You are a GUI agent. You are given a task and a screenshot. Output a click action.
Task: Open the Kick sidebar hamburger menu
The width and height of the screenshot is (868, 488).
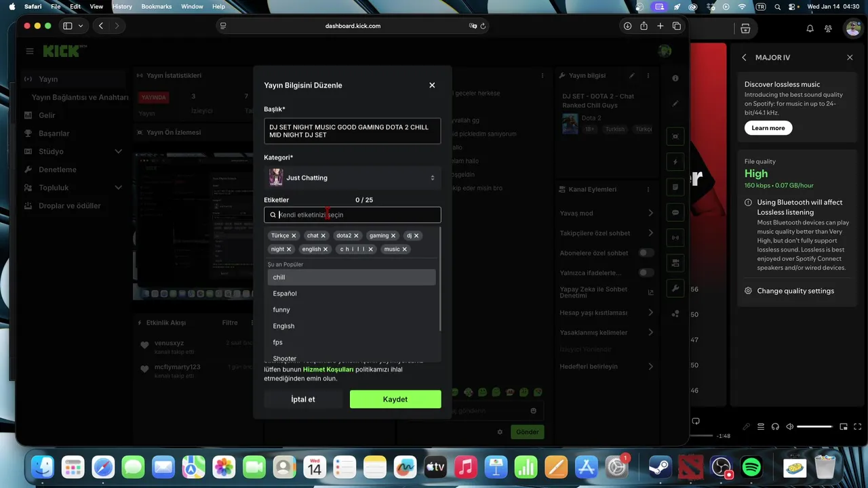(30, 51)
